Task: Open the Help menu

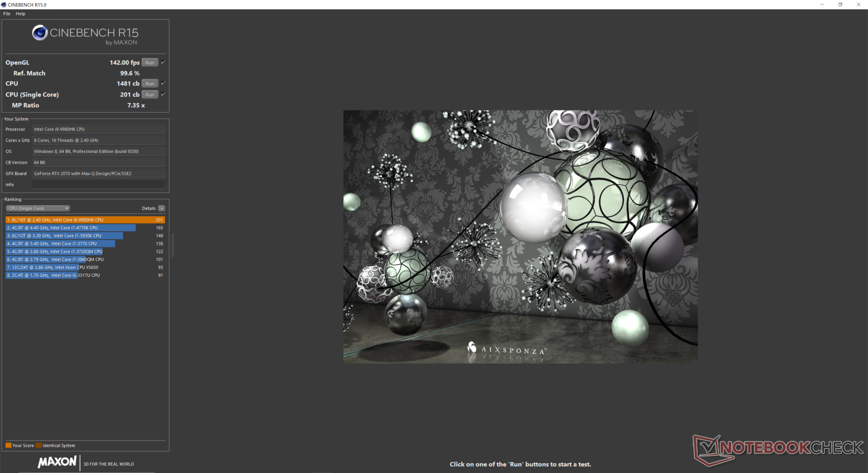Action: click(20, 14)
